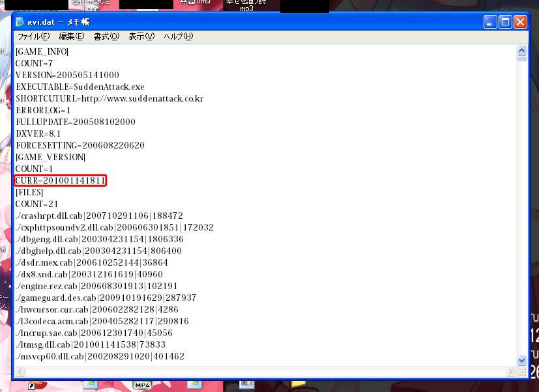Click the MP4 file icon on the desktop
Image resolution: width=539 pixels, height=392 pixels.
pyautogui.click(x=142, y=385)
